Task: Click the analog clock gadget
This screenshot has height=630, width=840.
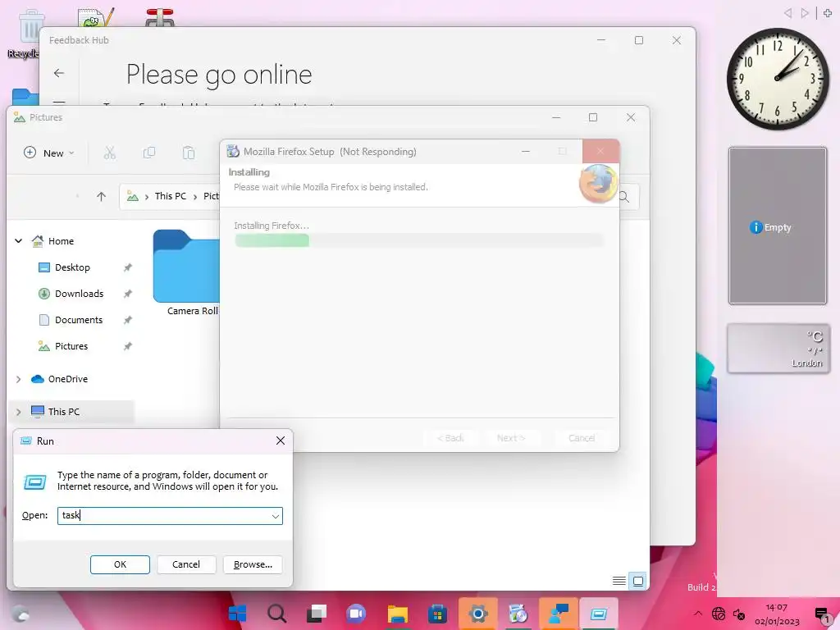Action: [x=778, y=79]
